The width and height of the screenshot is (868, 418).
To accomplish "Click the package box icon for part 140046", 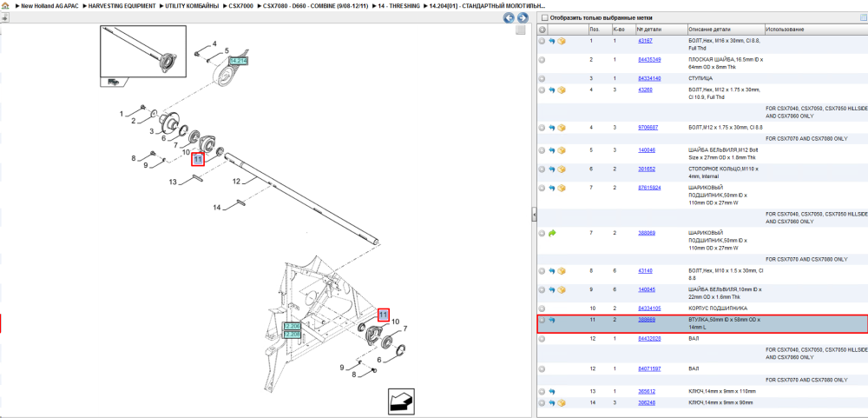I will [562, 150].
